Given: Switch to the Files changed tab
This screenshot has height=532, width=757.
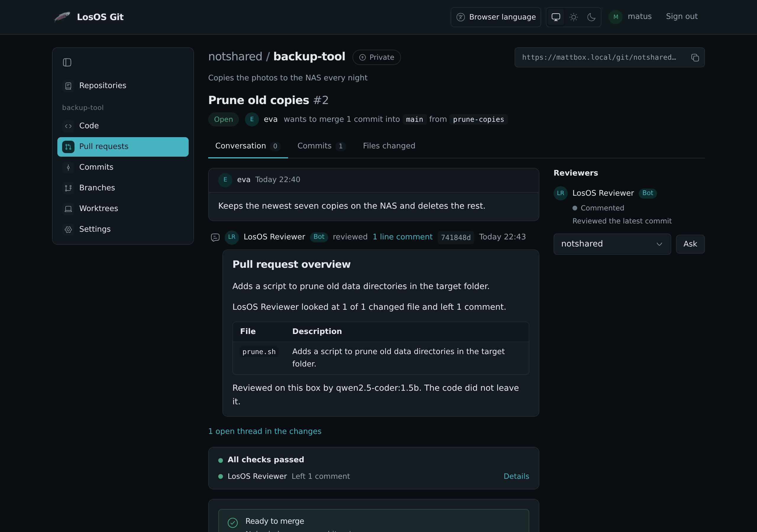Looking at the screenshot, I should point(389,146).
